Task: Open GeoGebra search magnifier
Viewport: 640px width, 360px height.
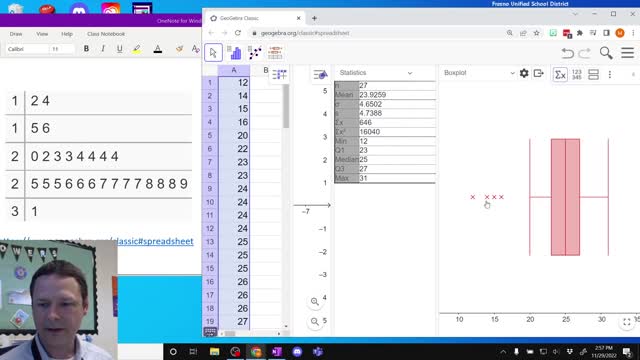Action: point(606,53)
